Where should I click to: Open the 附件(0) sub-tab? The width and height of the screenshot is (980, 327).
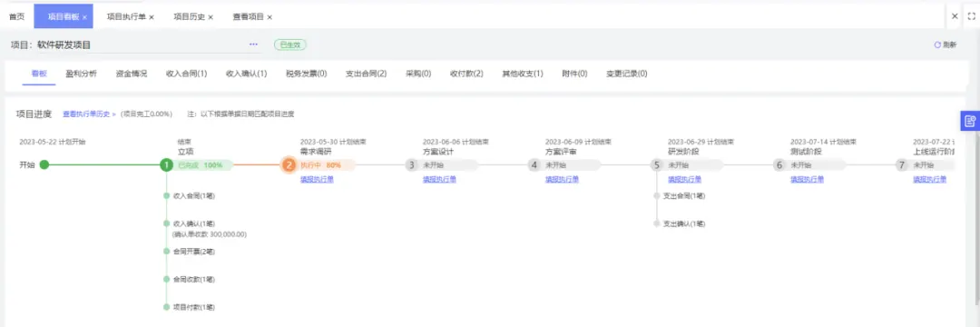(x=574, y=74)
